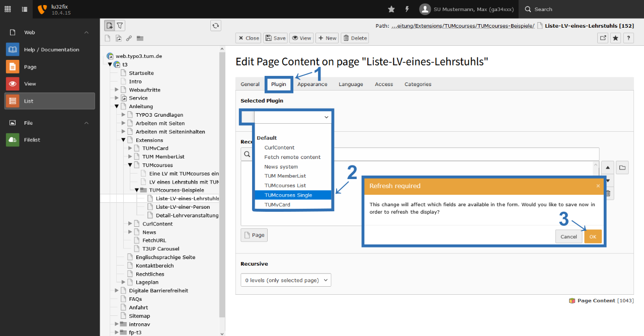Refresh the page tree
The height and width of the screenshot is (336, 644).
click(x=216, y=26)
